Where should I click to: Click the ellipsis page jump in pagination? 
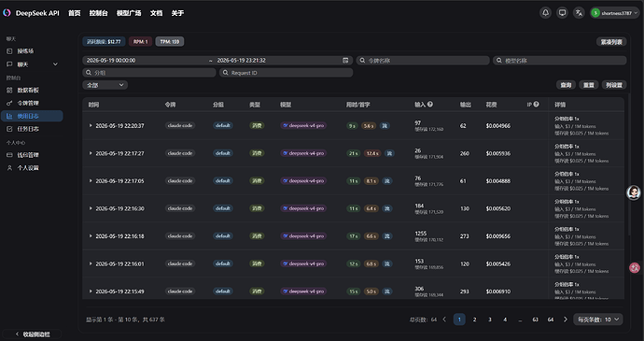[x=520, y=320]
